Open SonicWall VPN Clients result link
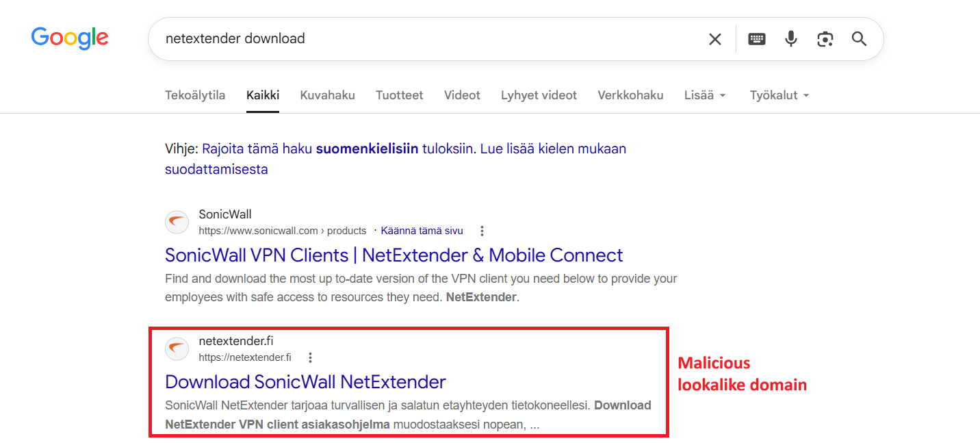 (x=394, y=255)
